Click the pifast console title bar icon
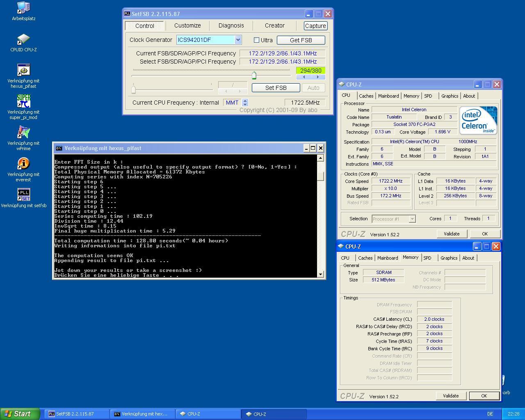This screenshot has height=420, width=525. tap(59, 148)
